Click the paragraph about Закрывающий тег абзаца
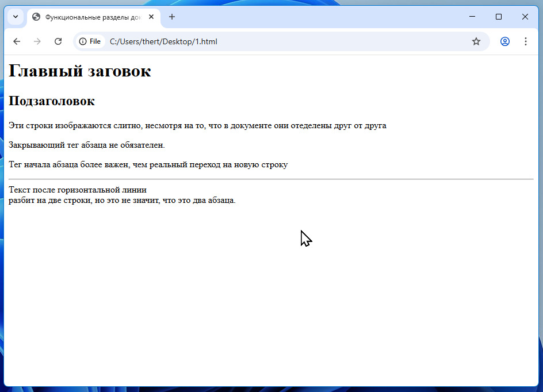The width and height of the screenshot is (543, 392). pos(87,145)
